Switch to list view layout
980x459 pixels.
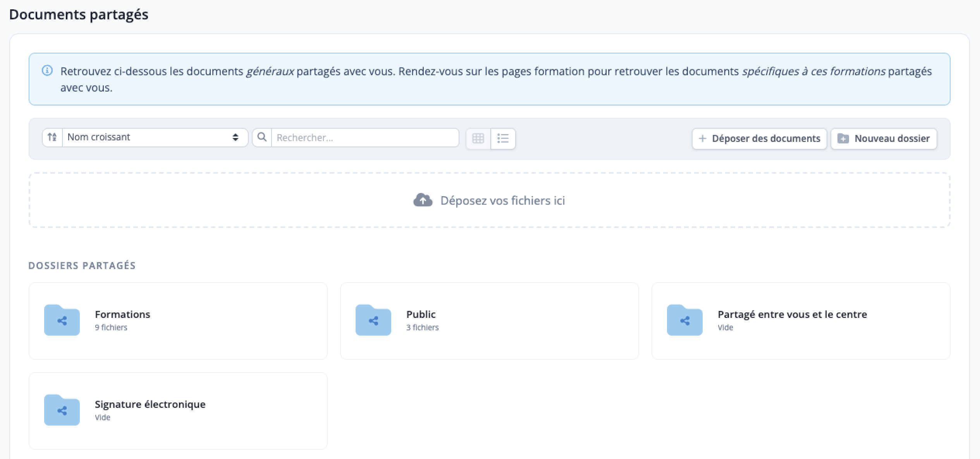503,138
